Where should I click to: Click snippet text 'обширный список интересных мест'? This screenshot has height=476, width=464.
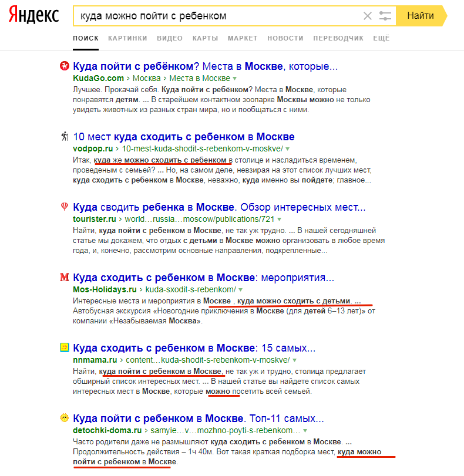(136, 382)
